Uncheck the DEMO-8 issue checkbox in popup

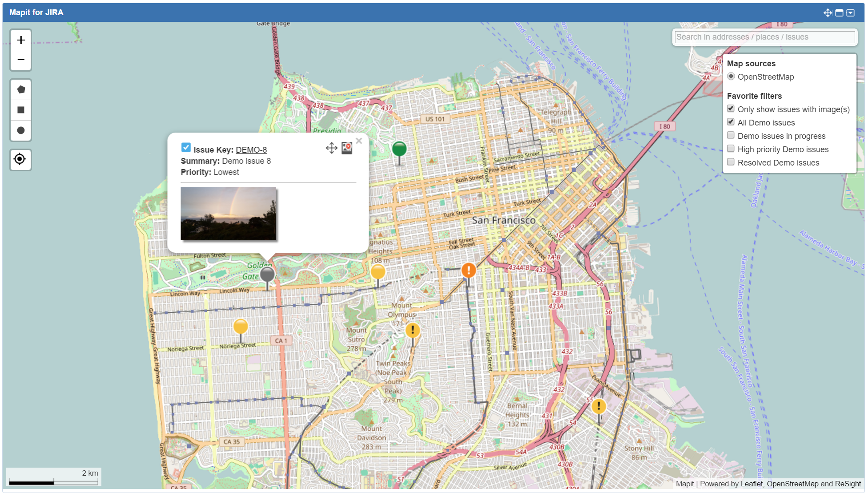186,147
